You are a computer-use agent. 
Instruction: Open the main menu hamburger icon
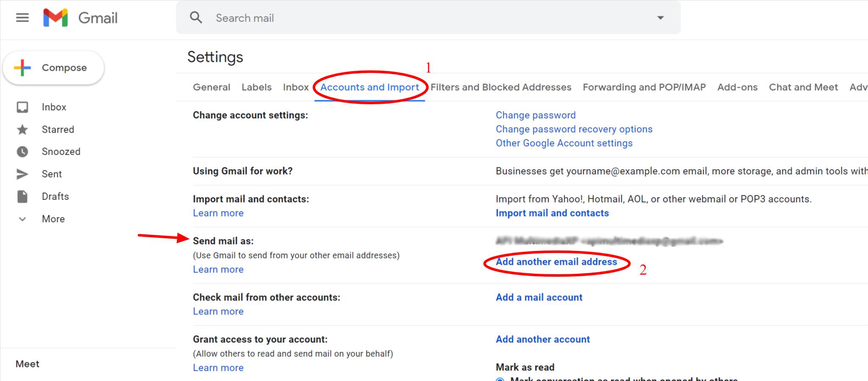[x=22, y=18]
